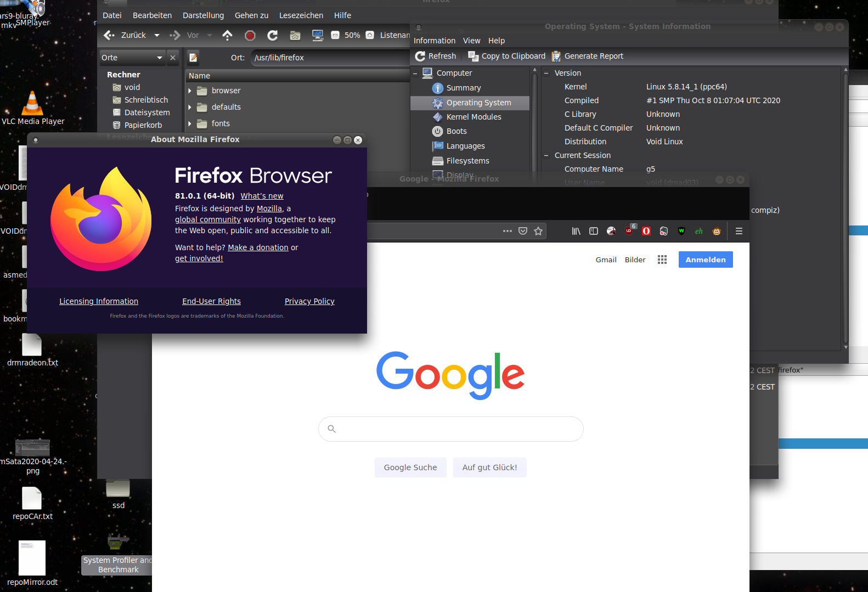This screenshot has width=868, height=592.
Task: Open the Zurück history dropdown arrow
Action: (x=157, y=35)
